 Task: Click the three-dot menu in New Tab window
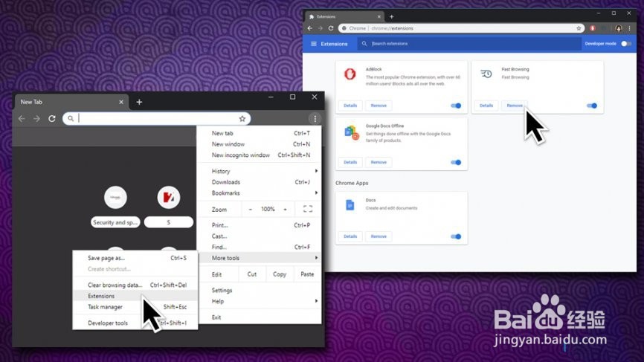tap(315, 119)
